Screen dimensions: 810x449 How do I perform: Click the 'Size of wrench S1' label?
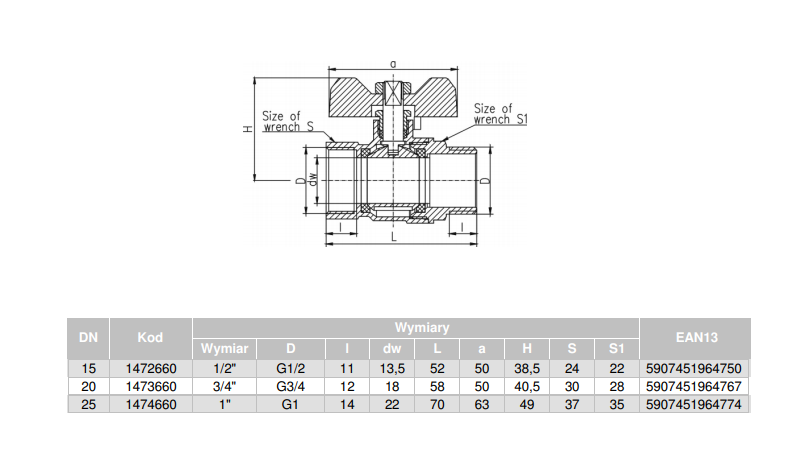[x=500, y=114]
